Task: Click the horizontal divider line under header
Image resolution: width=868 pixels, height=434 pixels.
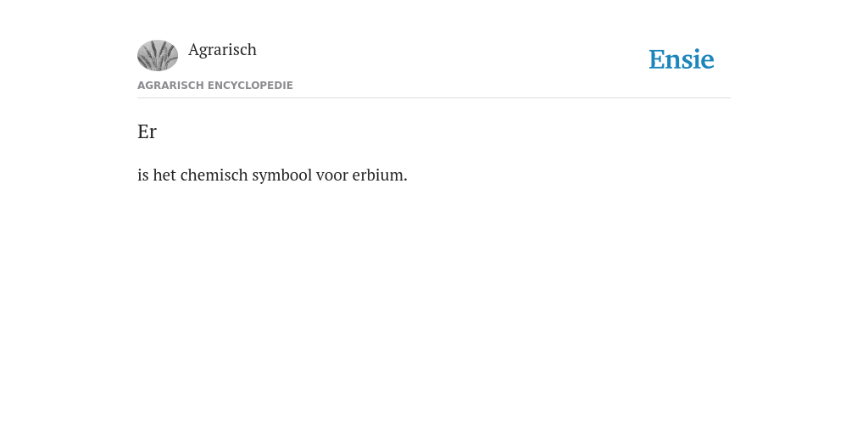Action: pos(434,98)
